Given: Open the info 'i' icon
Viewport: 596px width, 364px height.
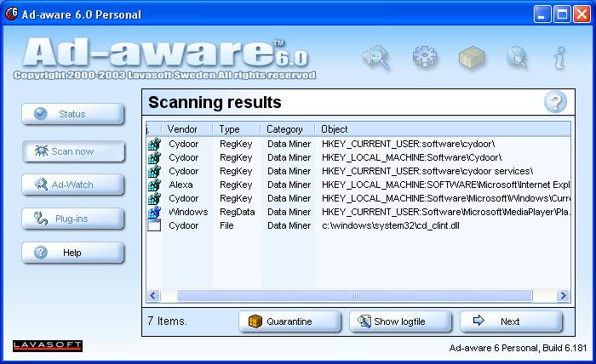Looking at the screenshot, I should pos(559,58).
